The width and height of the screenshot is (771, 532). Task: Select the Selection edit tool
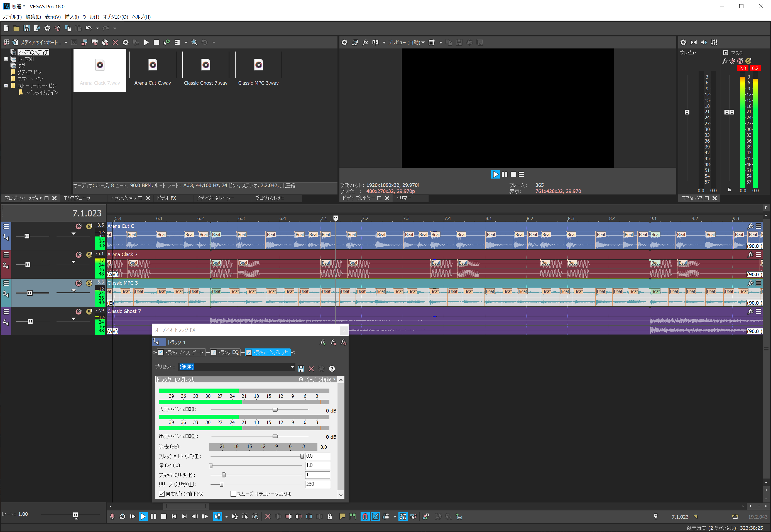point(245,516)
